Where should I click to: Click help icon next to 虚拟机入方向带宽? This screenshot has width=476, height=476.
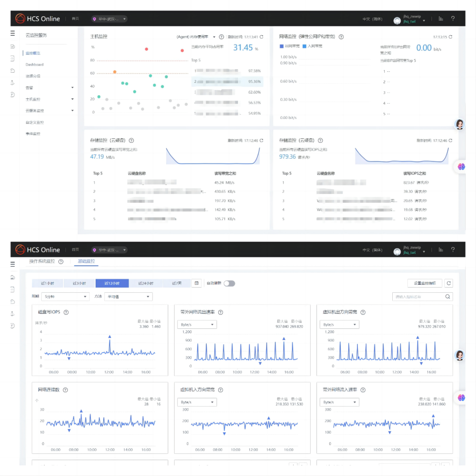click(x=221, y=390)
